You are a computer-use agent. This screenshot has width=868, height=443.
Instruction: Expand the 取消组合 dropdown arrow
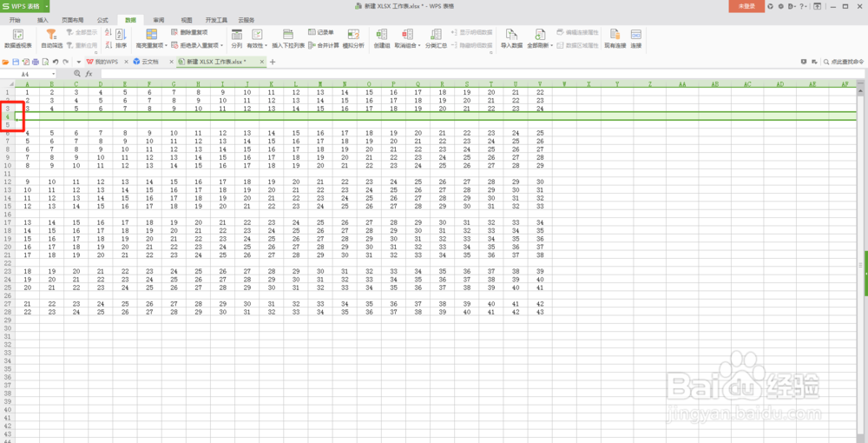(x=419, y=45)
